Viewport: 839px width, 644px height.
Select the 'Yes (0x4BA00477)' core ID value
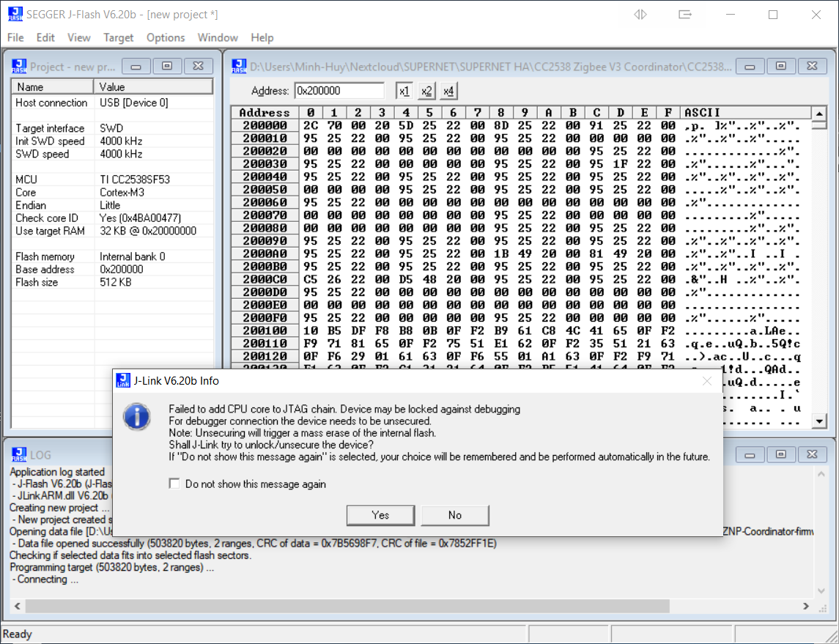tap(140, 218)
